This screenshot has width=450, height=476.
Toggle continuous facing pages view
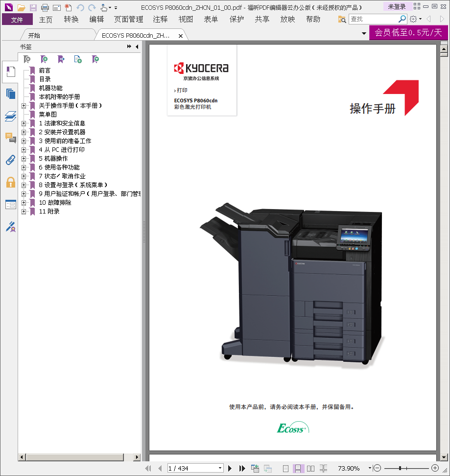click(323, 469)
